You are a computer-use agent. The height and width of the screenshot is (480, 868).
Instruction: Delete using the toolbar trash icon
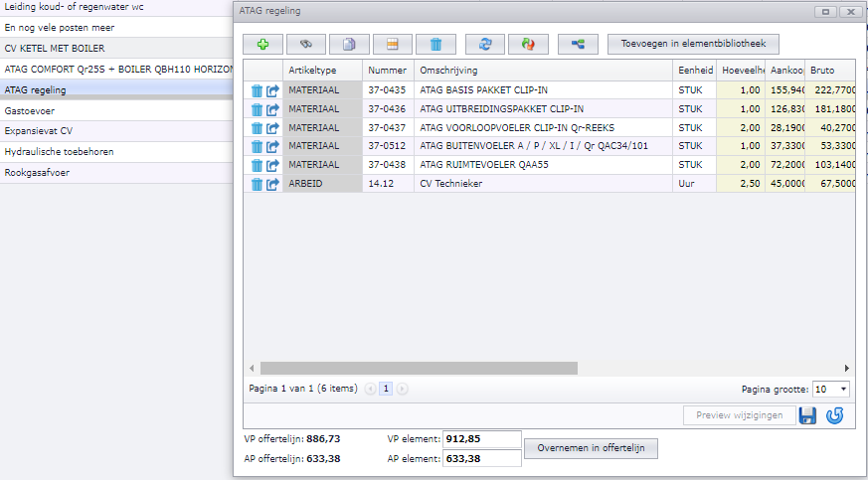coord(435,45)
